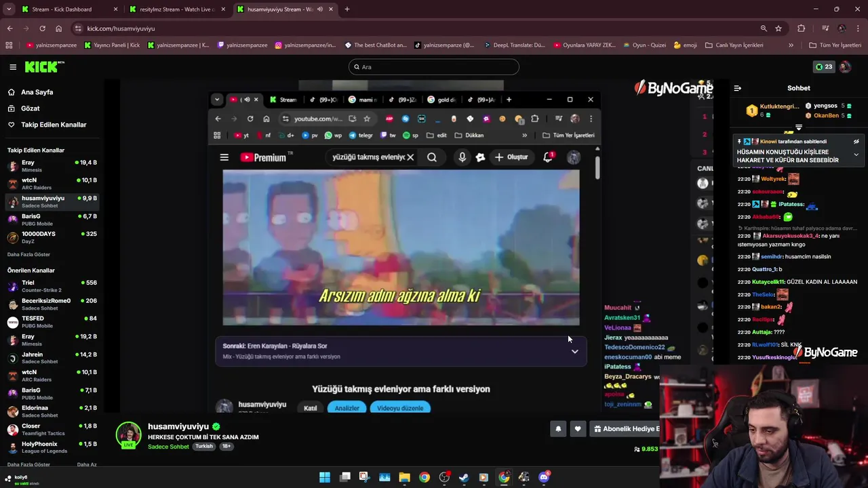Open File Explorer in taskbar
The height and width of the screenshot is (488, 868).
click(404, 477)
